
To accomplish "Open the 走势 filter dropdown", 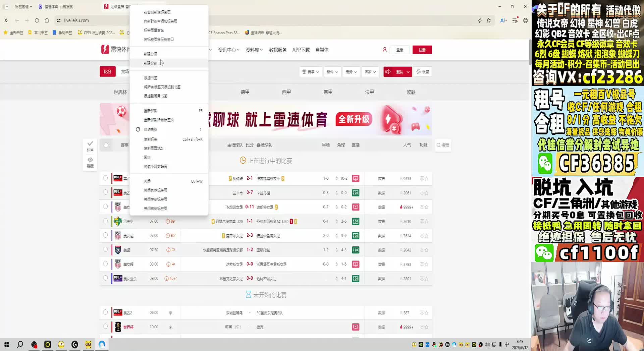I will click(x=351, y=72).
